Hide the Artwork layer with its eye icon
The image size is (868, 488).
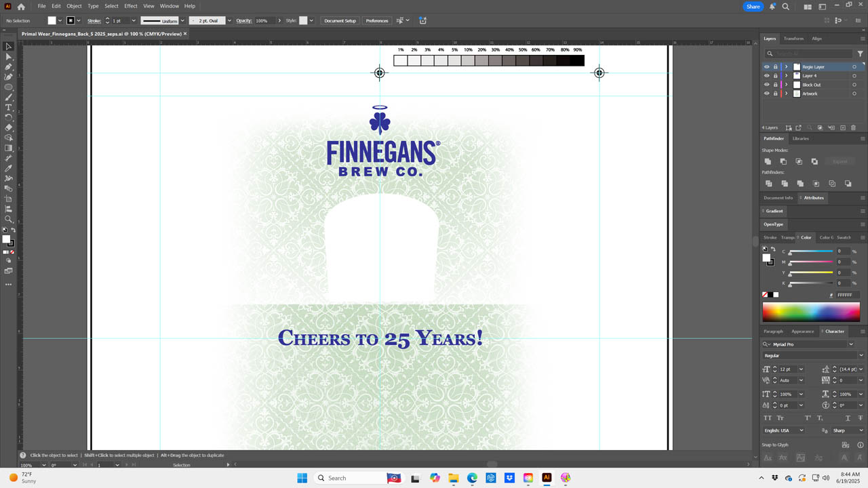click(767, 94)
